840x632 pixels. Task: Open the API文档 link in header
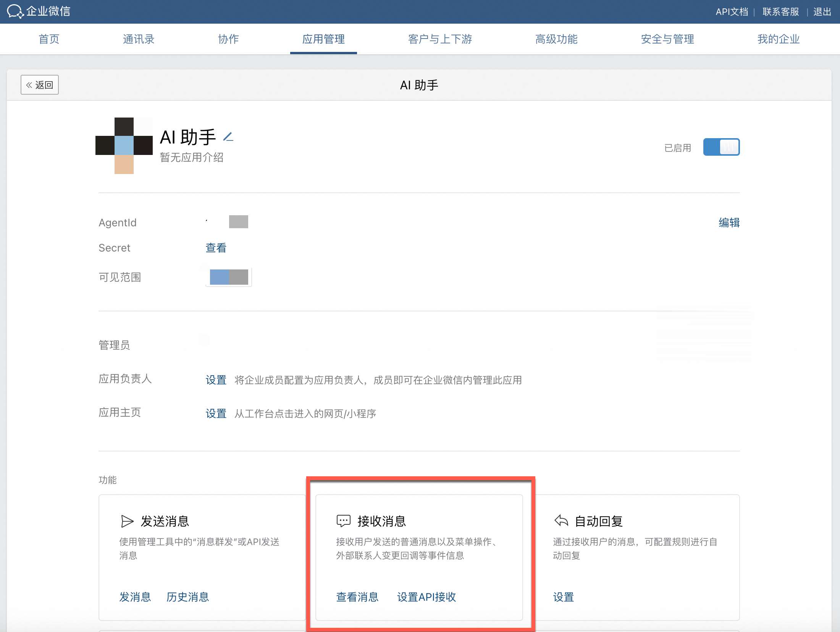[732, 12]
